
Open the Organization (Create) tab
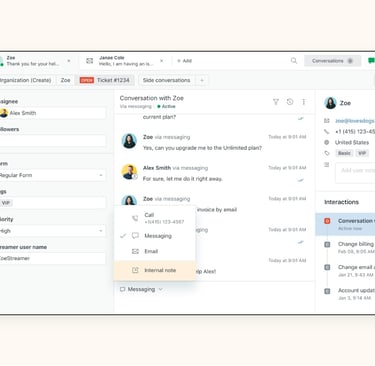[26, 80]
